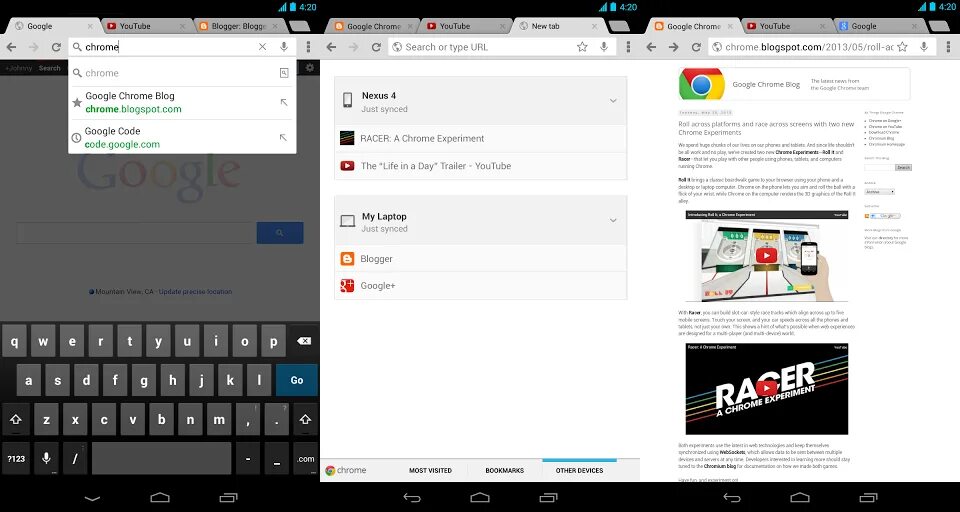Open 'Life in a Day' Trailer YouTube entry
Image resolution: width=960 pixels, height=512 pixels.
pyautogui.click(x=481, y=165)
